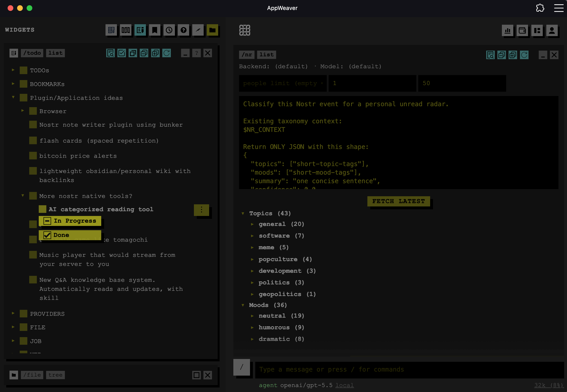Open the layout dashboard icon
The width and height of the screenshot is (567, 392).
[537, 31]
